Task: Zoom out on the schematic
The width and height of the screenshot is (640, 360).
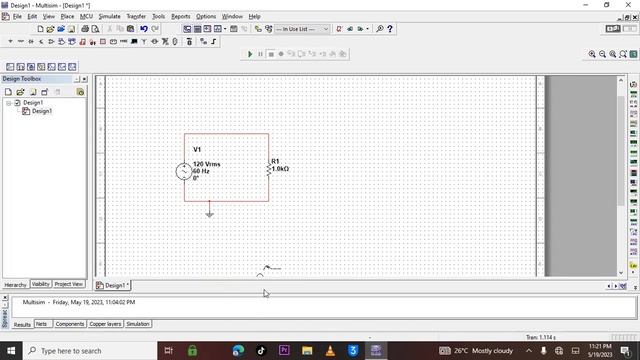Action: coord(602,54)
